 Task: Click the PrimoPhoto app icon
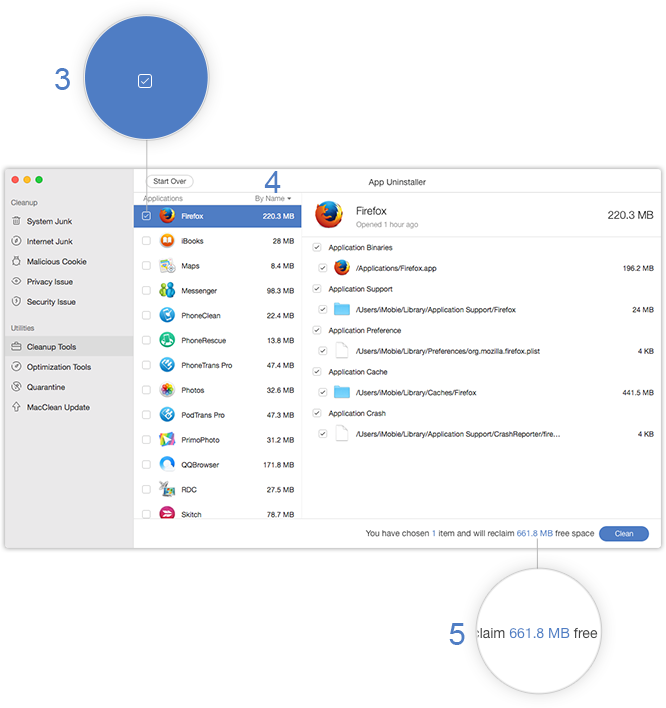tap(167, 439)
